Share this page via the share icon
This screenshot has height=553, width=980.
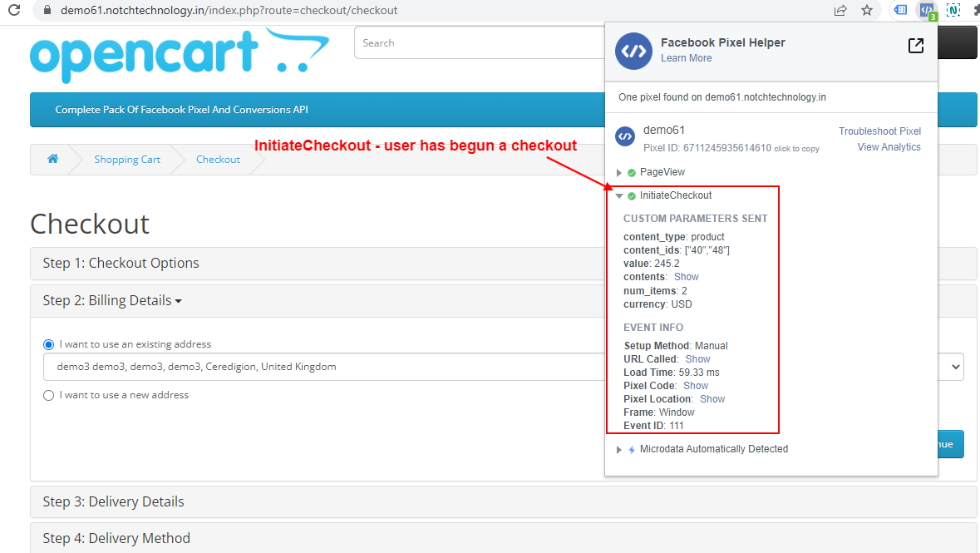(840, 10)
